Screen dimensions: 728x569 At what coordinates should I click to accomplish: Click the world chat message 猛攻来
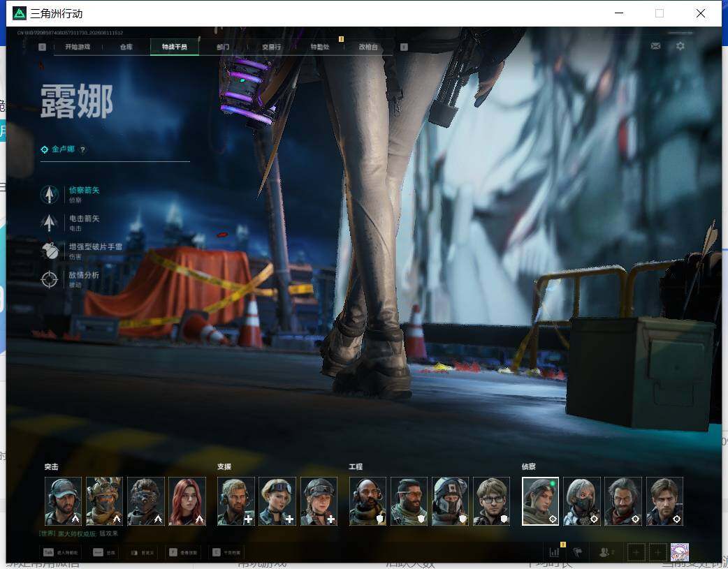109,533
